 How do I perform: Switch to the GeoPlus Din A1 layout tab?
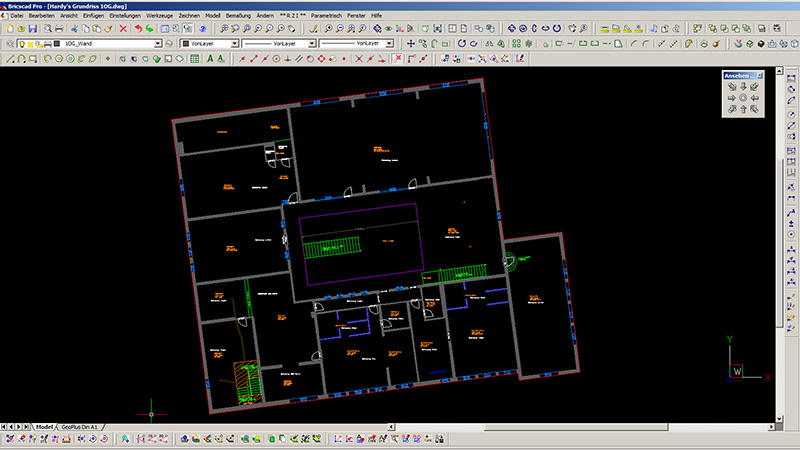(x=80, y=427)
